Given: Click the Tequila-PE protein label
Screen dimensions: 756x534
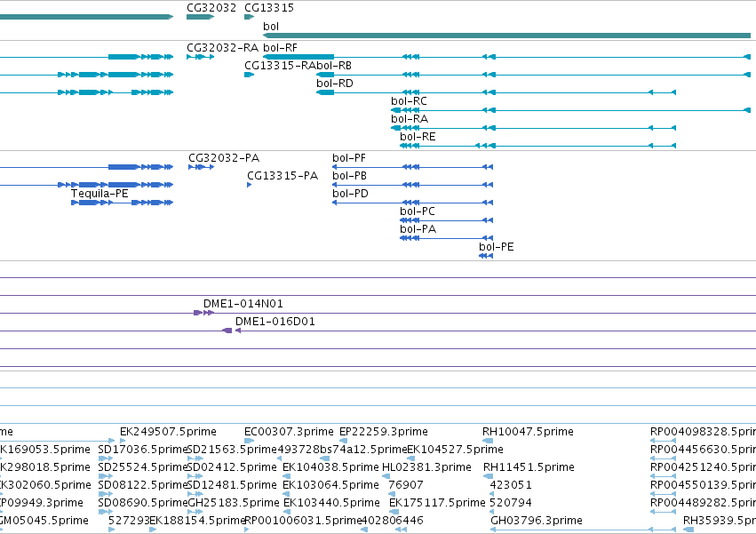Looking at the screenshot, I should (x=99, y=194).
